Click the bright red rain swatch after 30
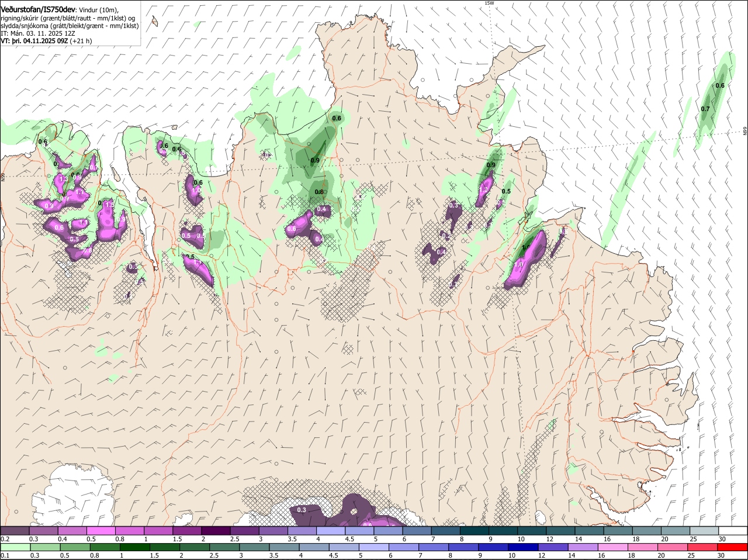 point(733,547)
